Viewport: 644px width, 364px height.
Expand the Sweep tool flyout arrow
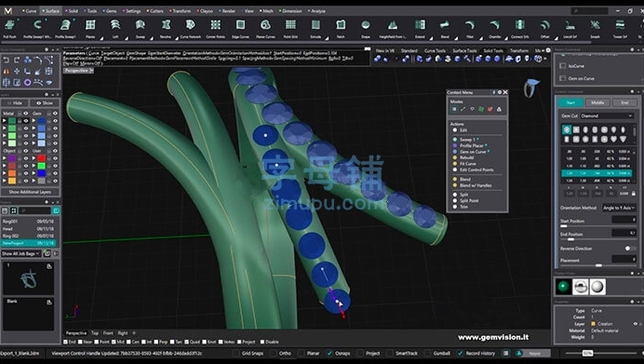[x=151, y=38]
